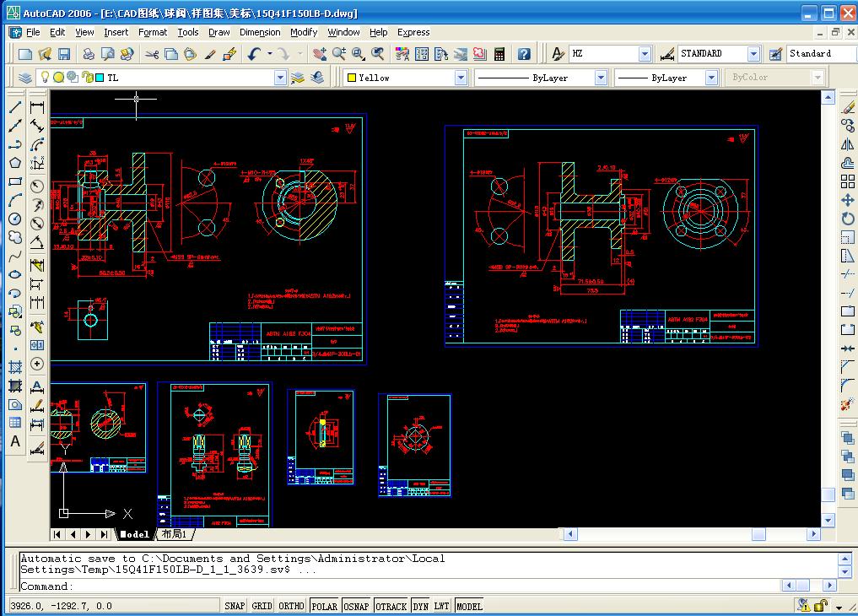Select the Move modify tool
Screen dimensions: 858x616
(848, 200)
